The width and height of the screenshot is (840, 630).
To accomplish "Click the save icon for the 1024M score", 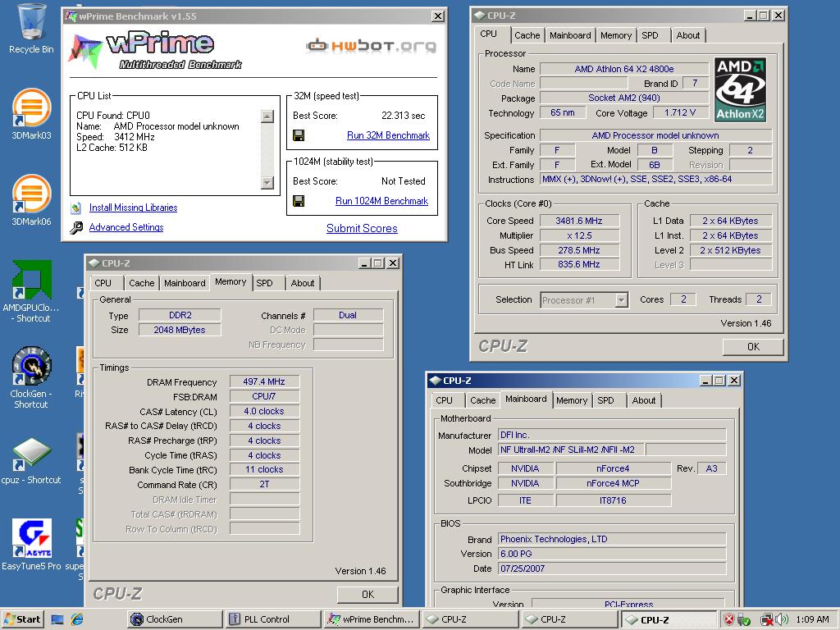I will (x=299, y=201).
